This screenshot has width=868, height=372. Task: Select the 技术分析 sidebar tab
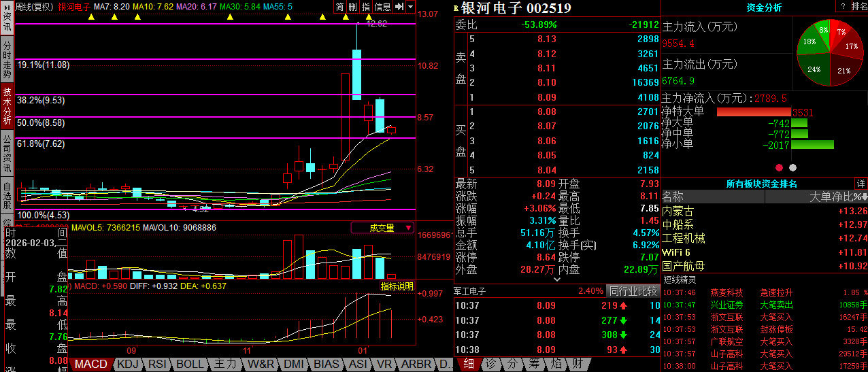tap(7, 105)
